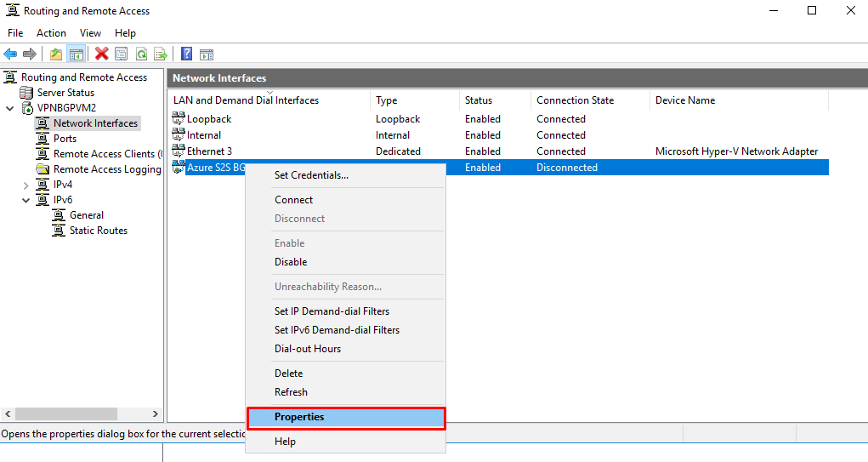
Task: Choose Connect from the context menu
Action: [x=293, y=200]
